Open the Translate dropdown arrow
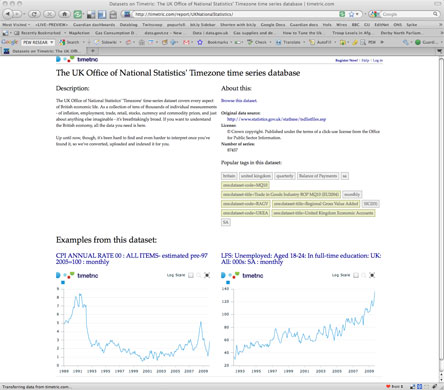Screen dimensions: 444x390 pos(304,42)
